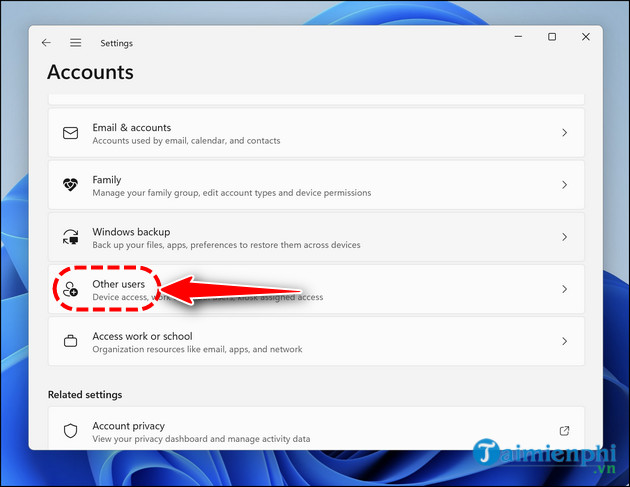Screen dimensions: 630x487
Task: Expand Email & accounts chevron
Action: coord(565,133)
